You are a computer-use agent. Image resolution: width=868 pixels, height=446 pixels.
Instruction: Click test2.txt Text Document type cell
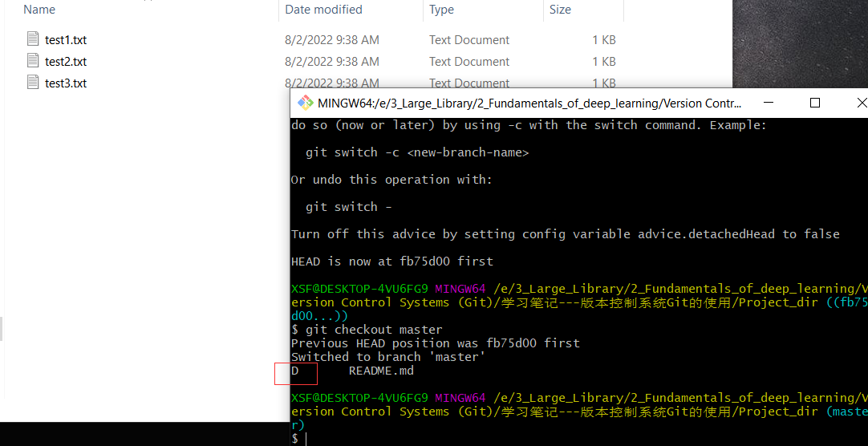pos(468,62)
